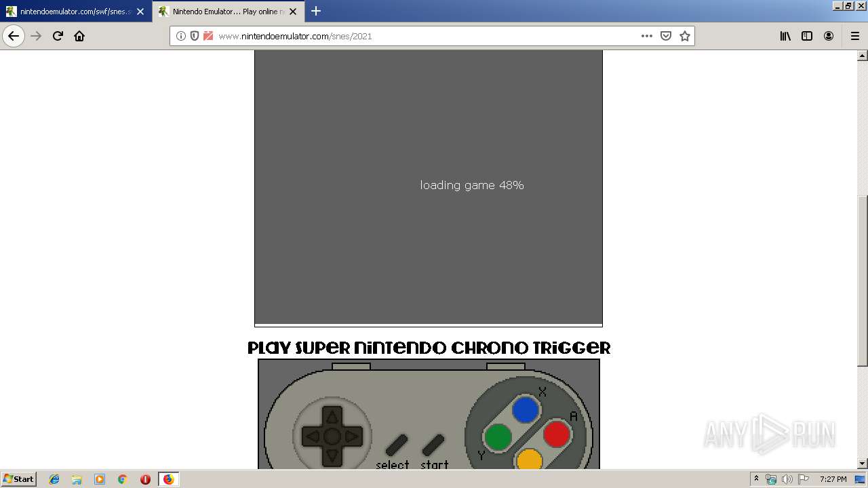Click the select button on controller
The width and height of the screenshot is (868, 488).
click(x=396, y=445)
